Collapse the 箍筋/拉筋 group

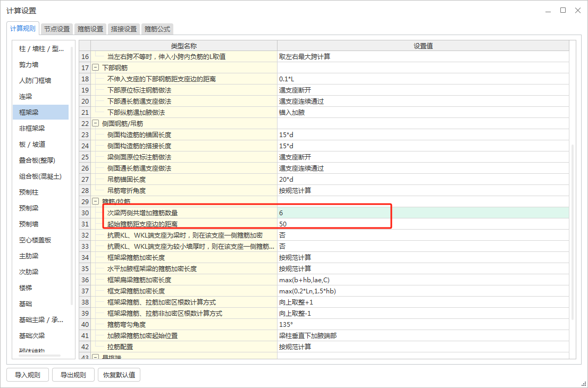tap(95, 201)
